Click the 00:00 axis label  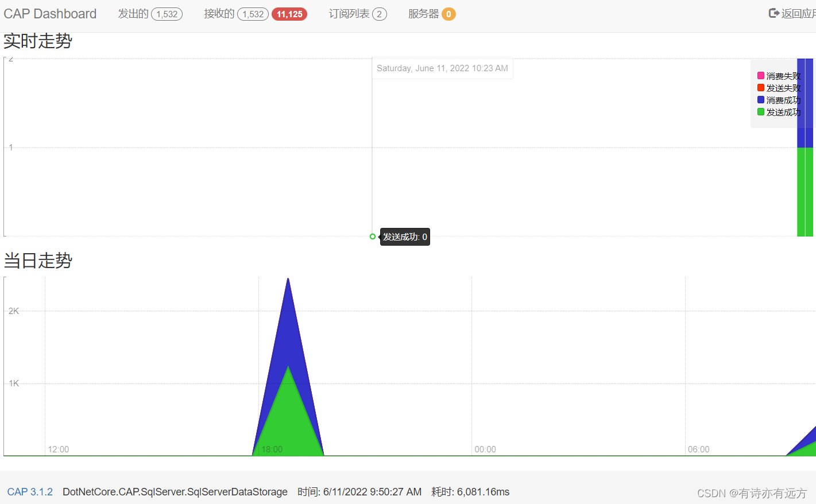tap(485, 449)
